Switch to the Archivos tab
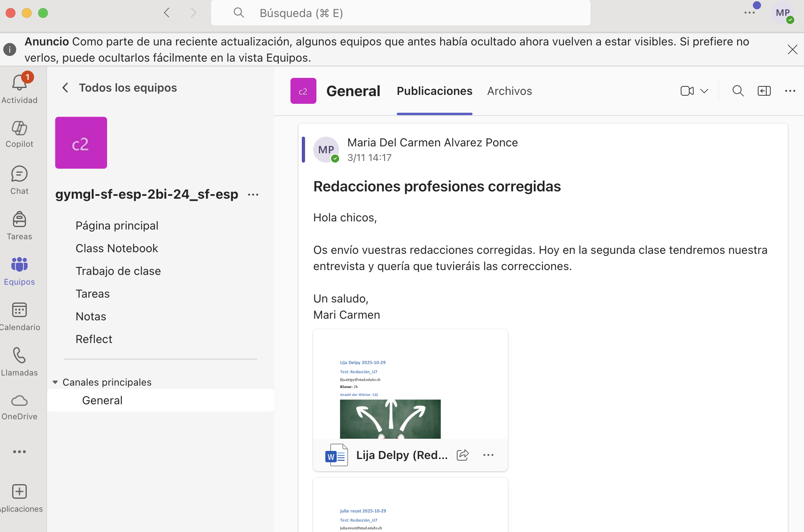 509,91
